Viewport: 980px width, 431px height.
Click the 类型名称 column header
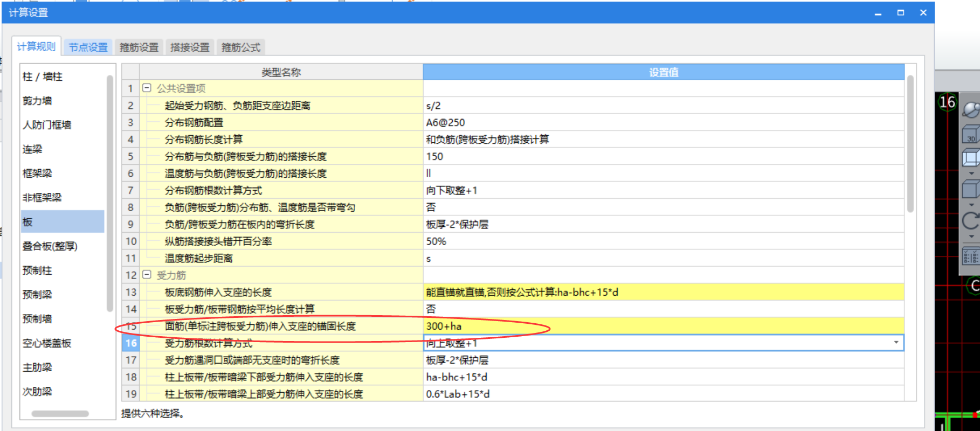pos(281,72)
